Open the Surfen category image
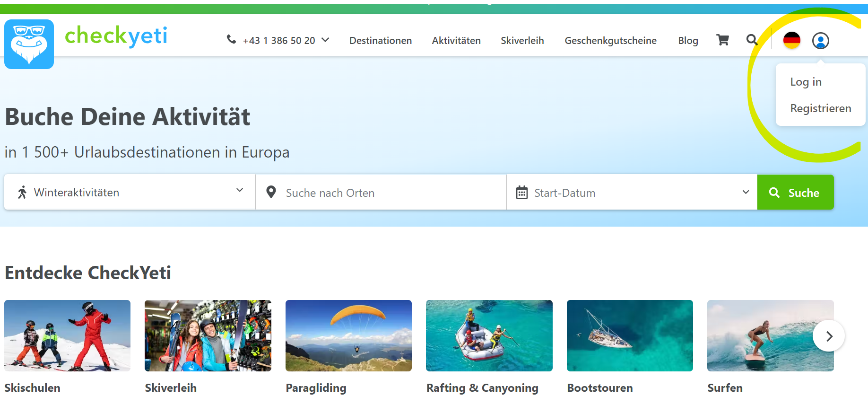This screenshot has width=868, height=405. [771, 335]
